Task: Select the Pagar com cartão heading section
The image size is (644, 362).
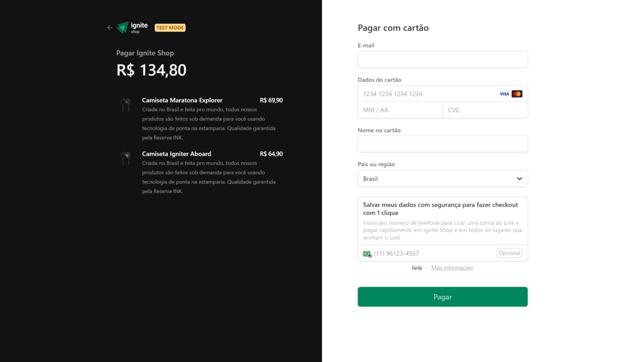Action: [393, 28]
